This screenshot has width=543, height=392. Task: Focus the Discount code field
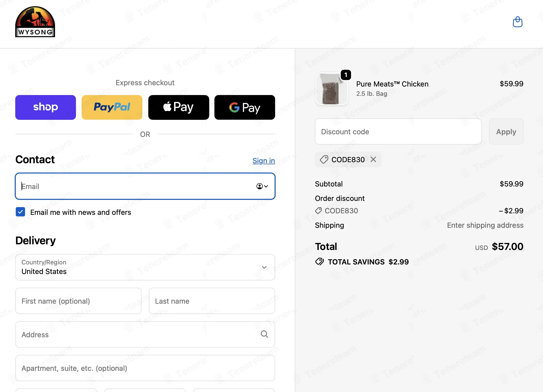398,132
